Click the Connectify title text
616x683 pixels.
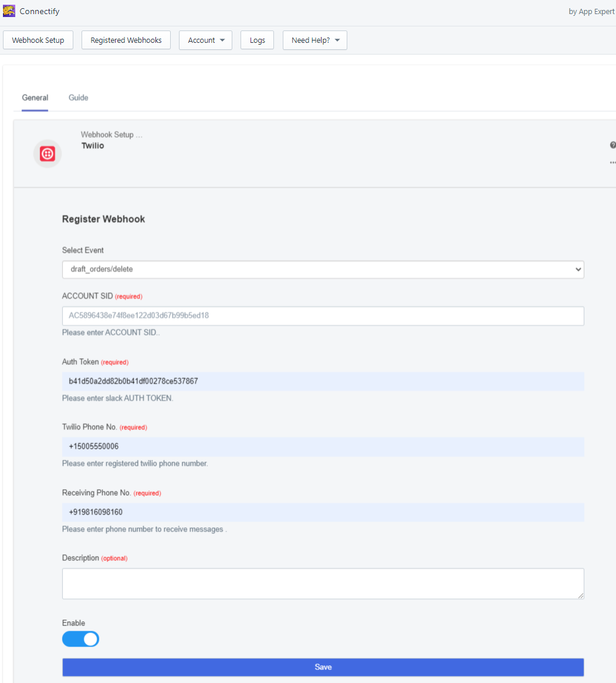39,11
